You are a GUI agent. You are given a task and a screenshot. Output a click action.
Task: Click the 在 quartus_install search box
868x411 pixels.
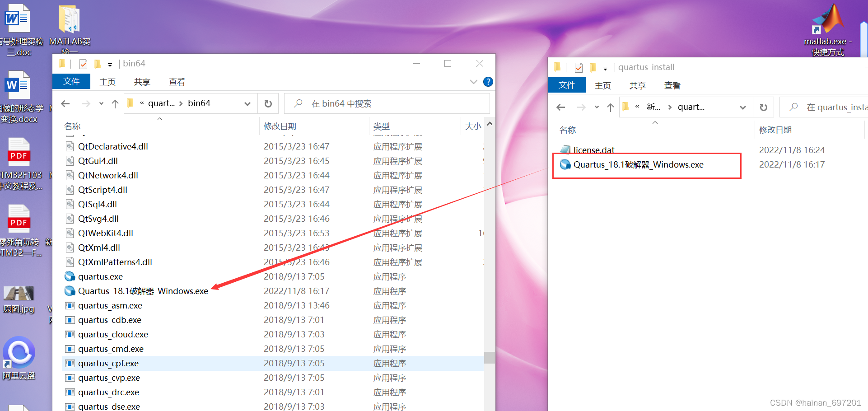(x=824, y=107)
